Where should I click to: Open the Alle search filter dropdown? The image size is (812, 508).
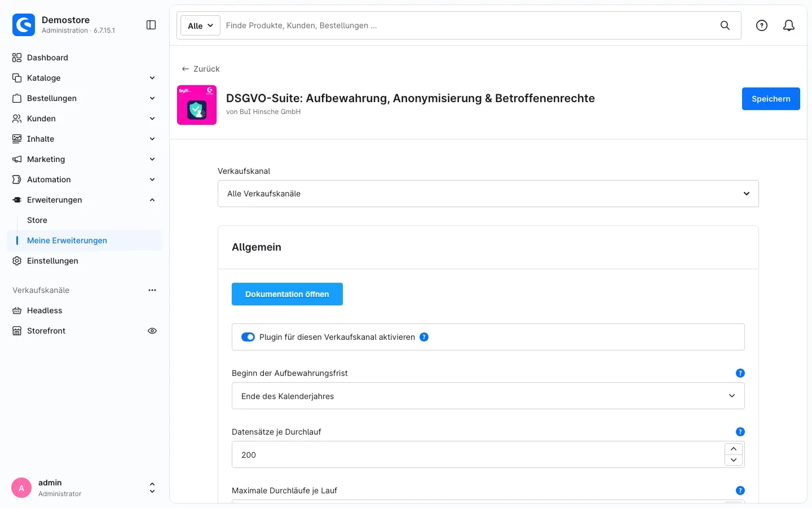click(200, 25)
